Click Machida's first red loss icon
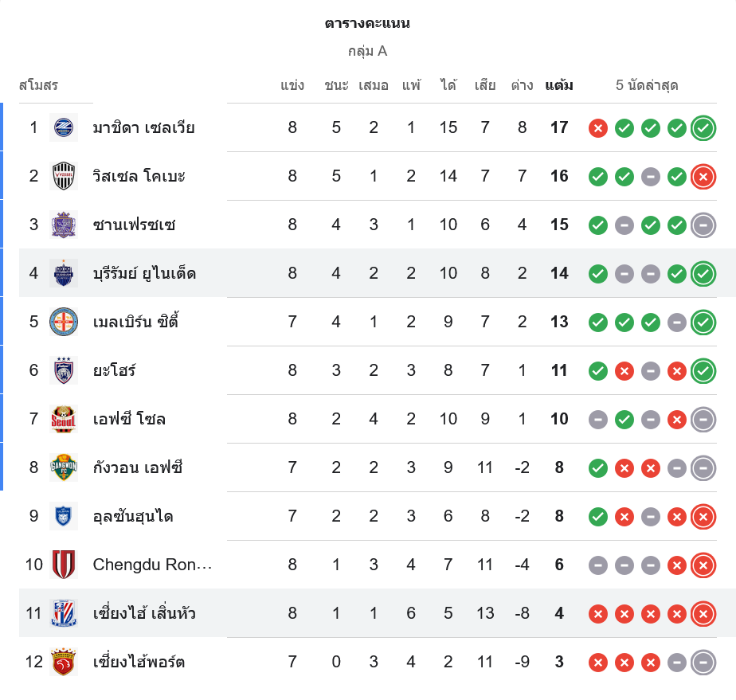736x700 pixels. click(x=598, y=127)
